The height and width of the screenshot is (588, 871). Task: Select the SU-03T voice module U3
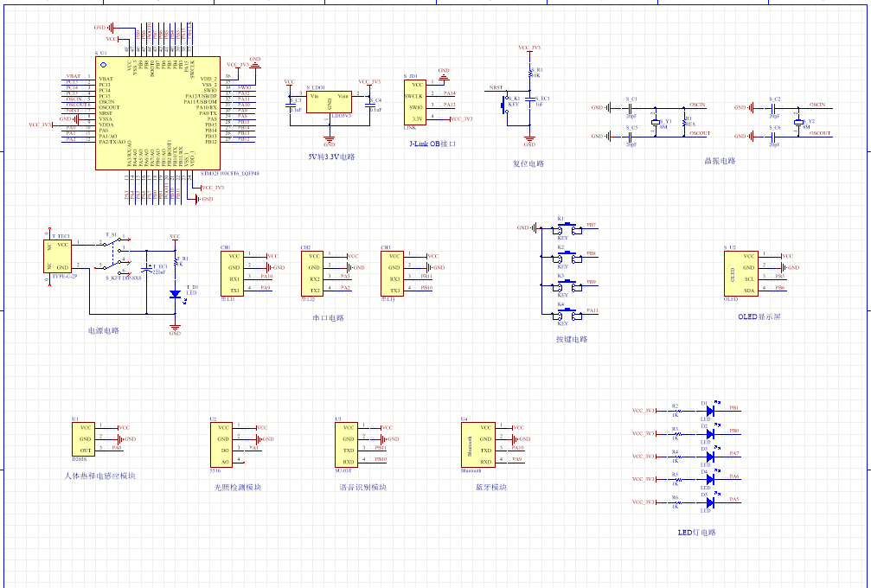click(x=348, y=444)
